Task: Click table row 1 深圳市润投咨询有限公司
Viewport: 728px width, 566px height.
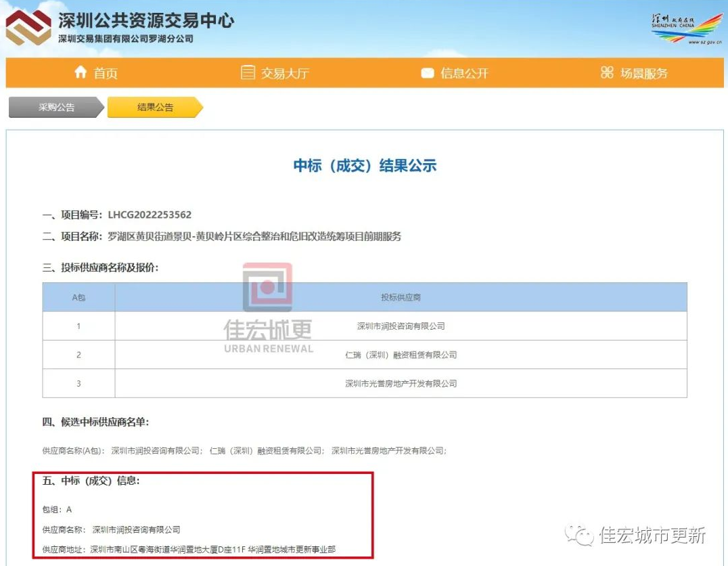Action: (401, 326)
